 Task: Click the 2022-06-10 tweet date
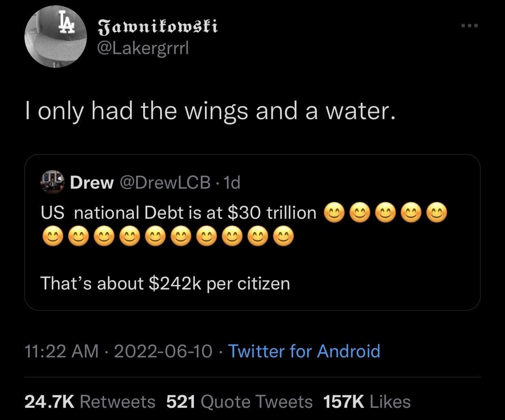(x=163, y=351)
